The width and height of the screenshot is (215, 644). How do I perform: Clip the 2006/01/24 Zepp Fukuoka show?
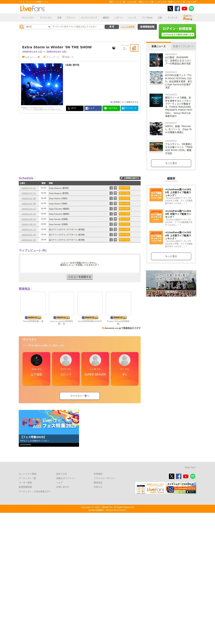pos(111,209)
